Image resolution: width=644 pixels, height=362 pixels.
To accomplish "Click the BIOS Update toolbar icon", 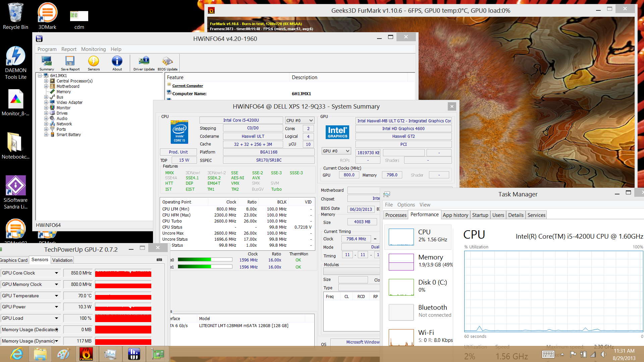I will (x=167, y=63).
